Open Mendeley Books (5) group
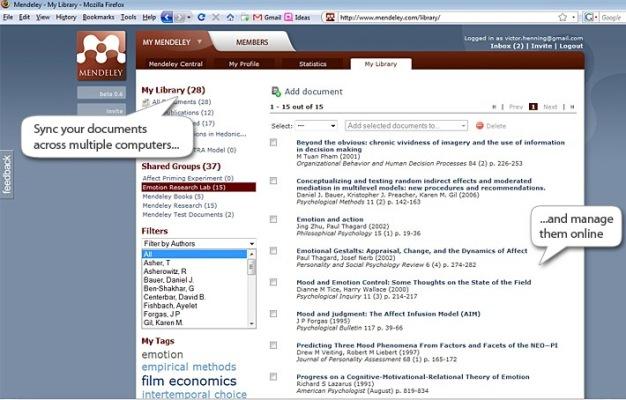The height and width of the screenshot is (400, 626). 173,196
